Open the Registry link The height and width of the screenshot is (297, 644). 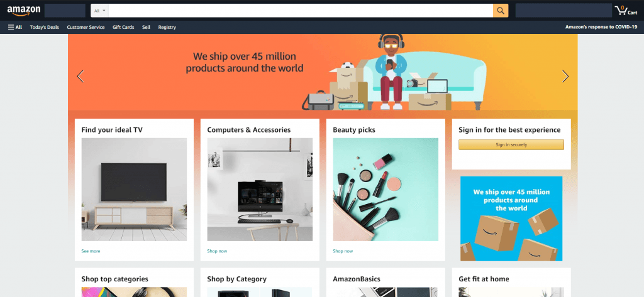pyautogui.click(x=167, y=28)
